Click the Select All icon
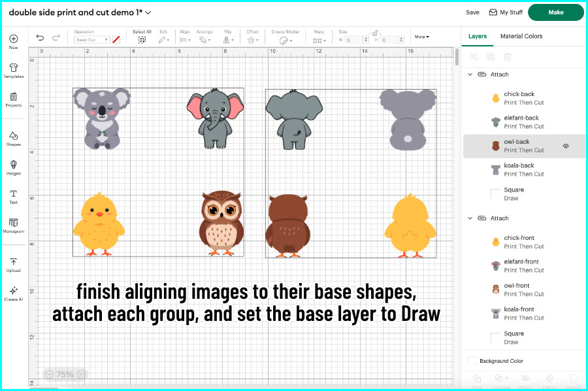The width and height of the screenshot is (588, 391). (x=142, y=40)
